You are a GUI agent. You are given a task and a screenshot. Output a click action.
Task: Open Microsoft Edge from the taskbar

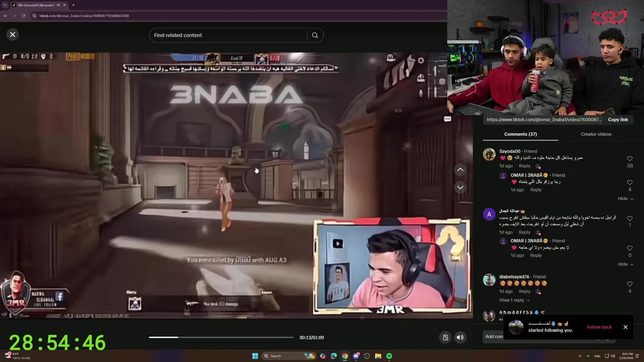point(334,356)
